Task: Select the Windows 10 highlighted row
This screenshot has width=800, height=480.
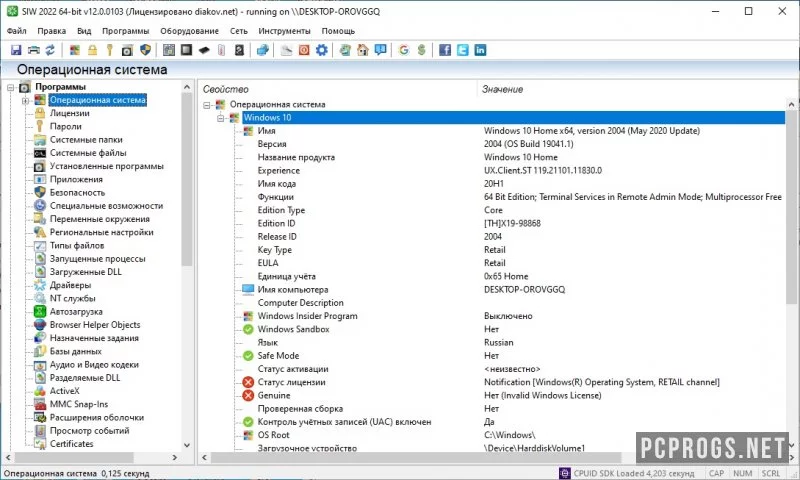Action: coord(513,118)
